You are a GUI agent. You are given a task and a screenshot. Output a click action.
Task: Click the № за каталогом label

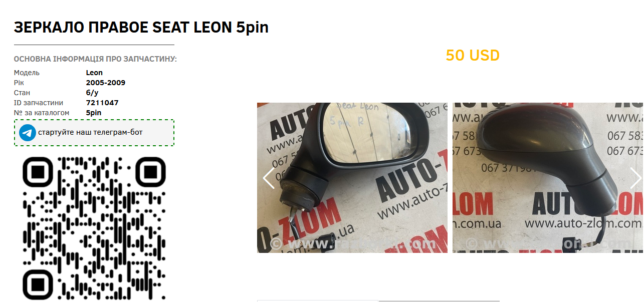[x=42, y=113]
